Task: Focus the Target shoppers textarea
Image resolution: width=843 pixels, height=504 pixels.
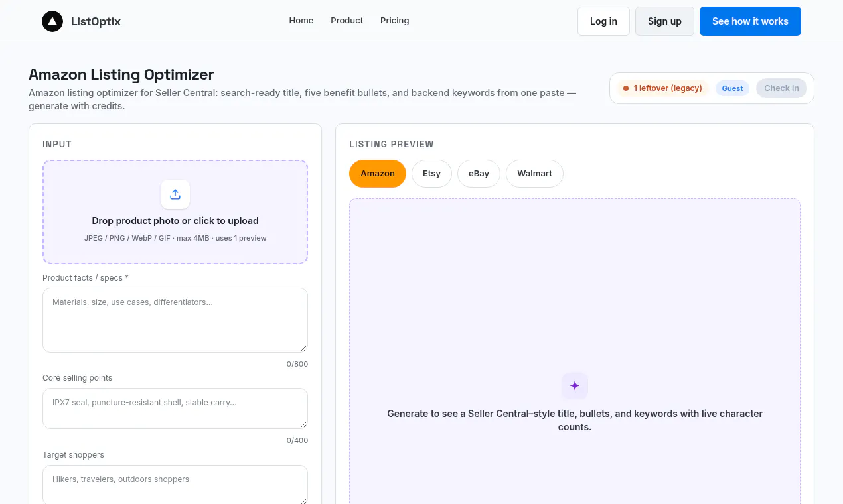Action: pyautogui.click(x=175, y=485)
